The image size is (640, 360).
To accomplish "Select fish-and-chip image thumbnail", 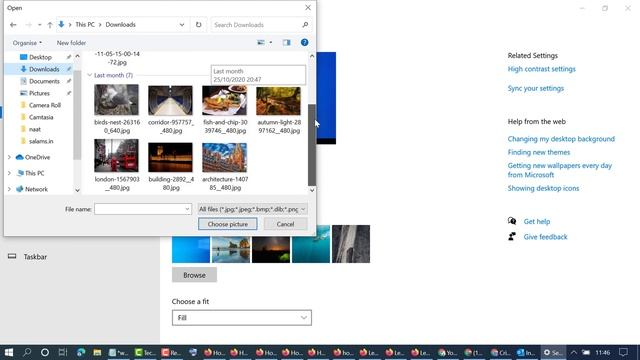I will (224, 100).
